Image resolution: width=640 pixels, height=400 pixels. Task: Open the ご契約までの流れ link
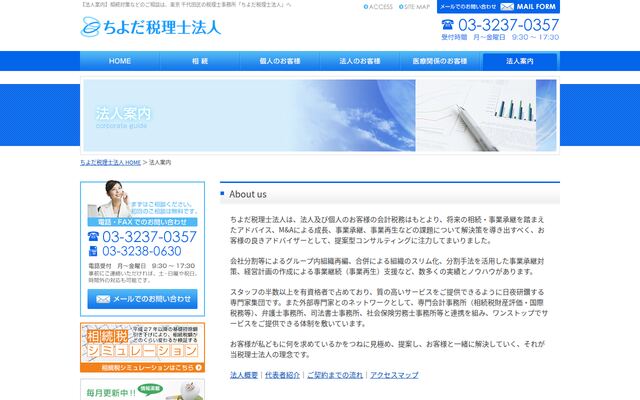click(x=335, y=375)
